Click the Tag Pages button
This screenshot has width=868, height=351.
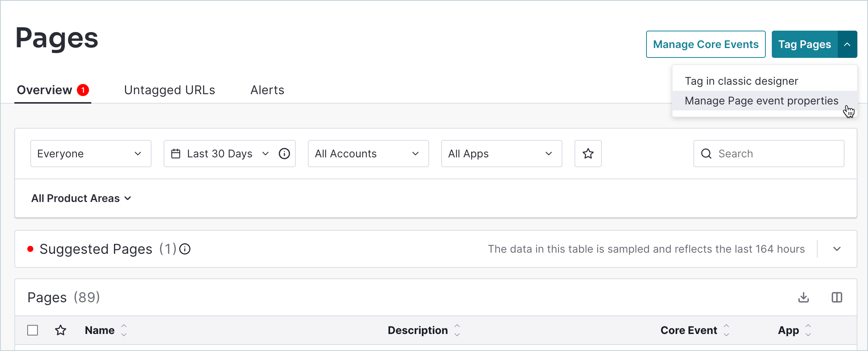(x=804, y=44)
